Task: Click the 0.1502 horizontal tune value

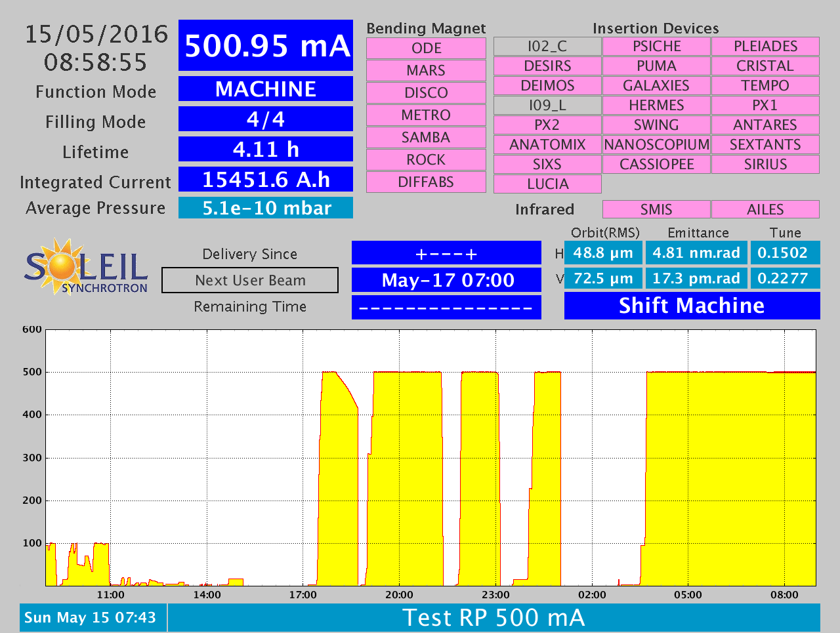Action: click(x=785, y=253)
